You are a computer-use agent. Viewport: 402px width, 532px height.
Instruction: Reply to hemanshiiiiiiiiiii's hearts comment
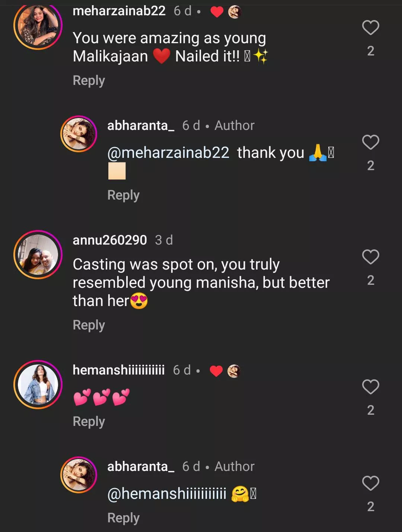coord(89,421)
